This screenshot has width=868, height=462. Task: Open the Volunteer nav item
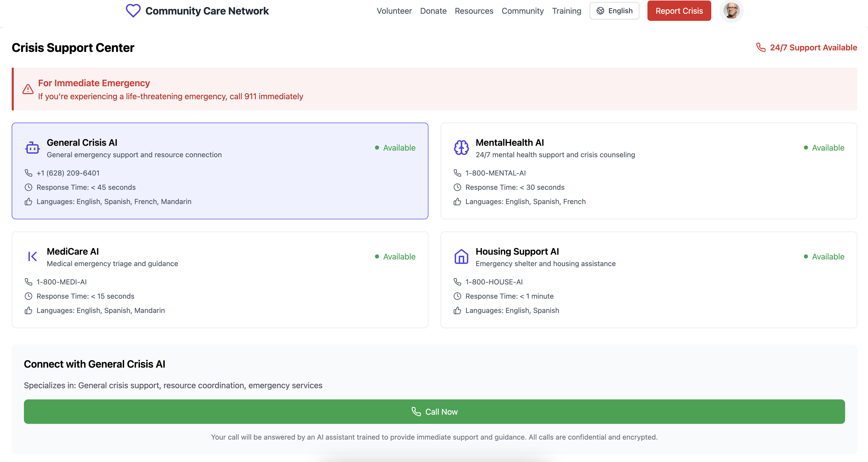394,11
